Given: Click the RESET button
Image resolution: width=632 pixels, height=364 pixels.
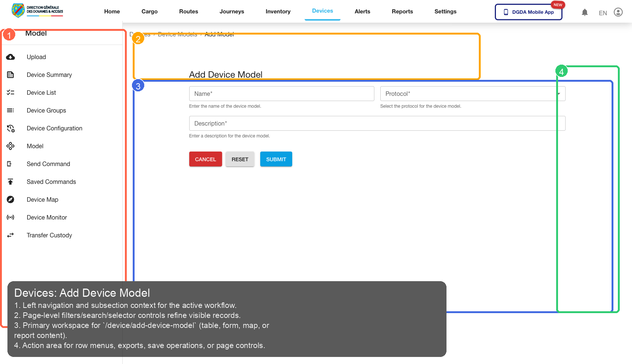Looking at the screenshot, I should [x=240, y=159].
